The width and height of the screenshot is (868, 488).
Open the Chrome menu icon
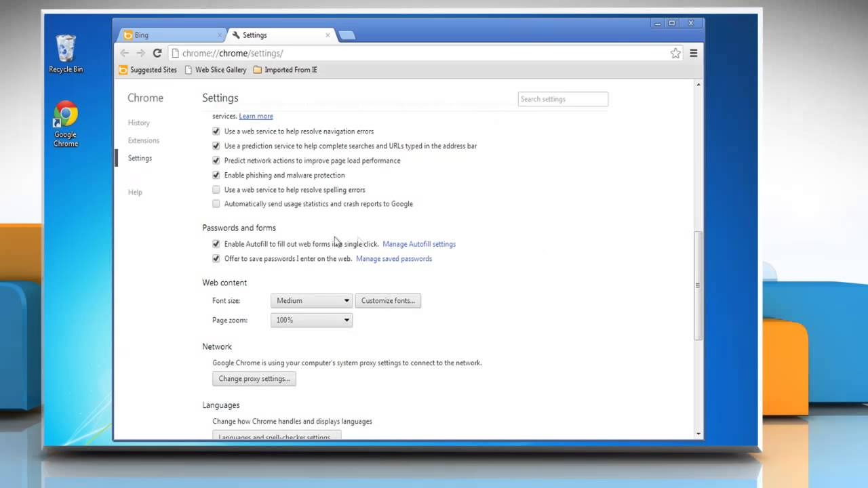(x=693, y=53)
